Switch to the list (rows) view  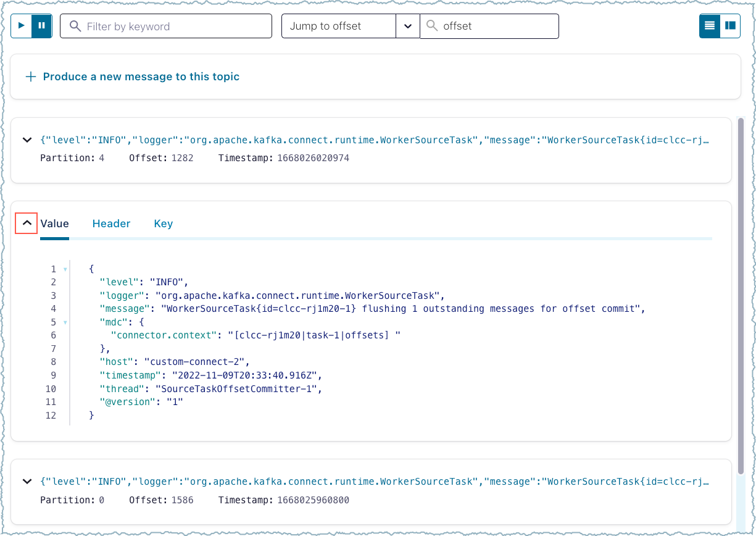point(710,26)
